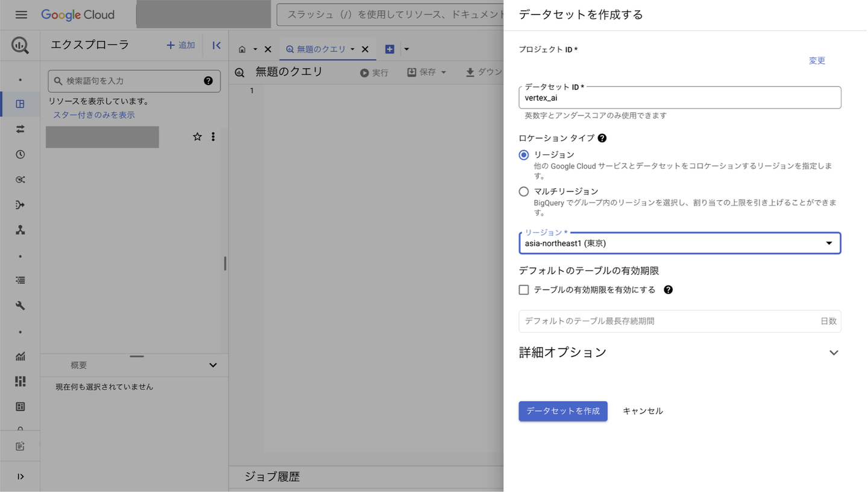Select the リージョン radio button
The image size is (868, 492).
524,155
